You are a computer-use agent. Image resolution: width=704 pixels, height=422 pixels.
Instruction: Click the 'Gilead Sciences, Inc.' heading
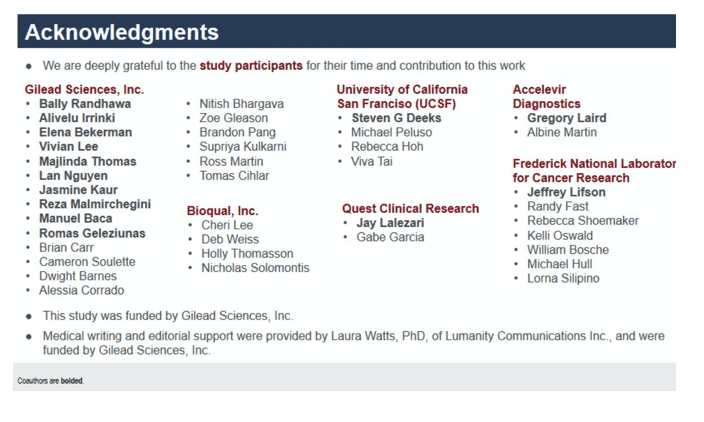(84, 89)
